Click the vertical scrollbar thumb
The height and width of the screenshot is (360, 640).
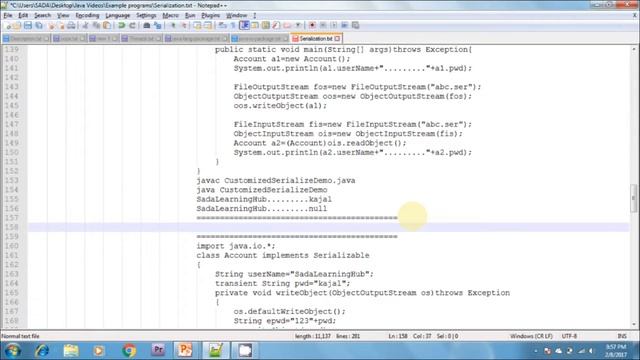pyautogui.click(x=633, y=198)
